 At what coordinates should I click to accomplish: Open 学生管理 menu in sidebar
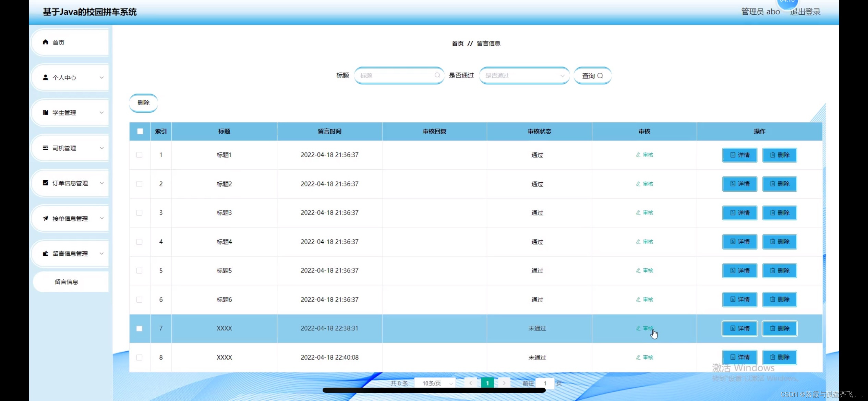point(70,113)
